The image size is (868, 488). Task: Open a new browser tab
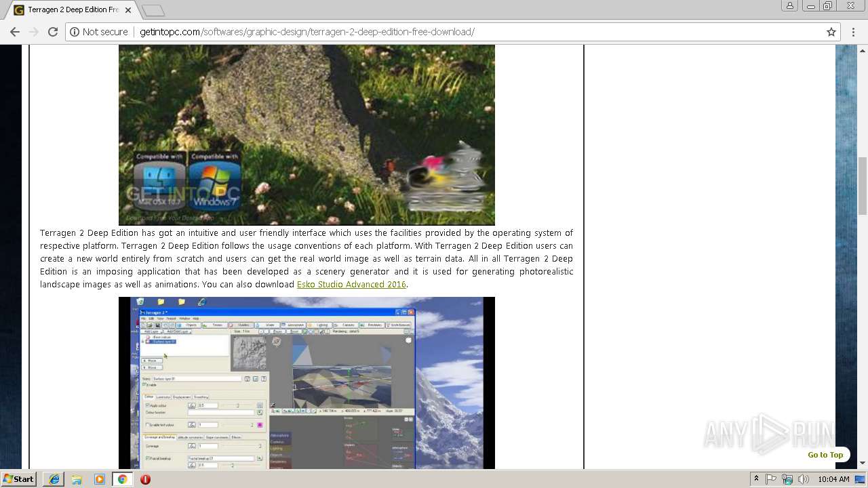(x=153, y=10)
